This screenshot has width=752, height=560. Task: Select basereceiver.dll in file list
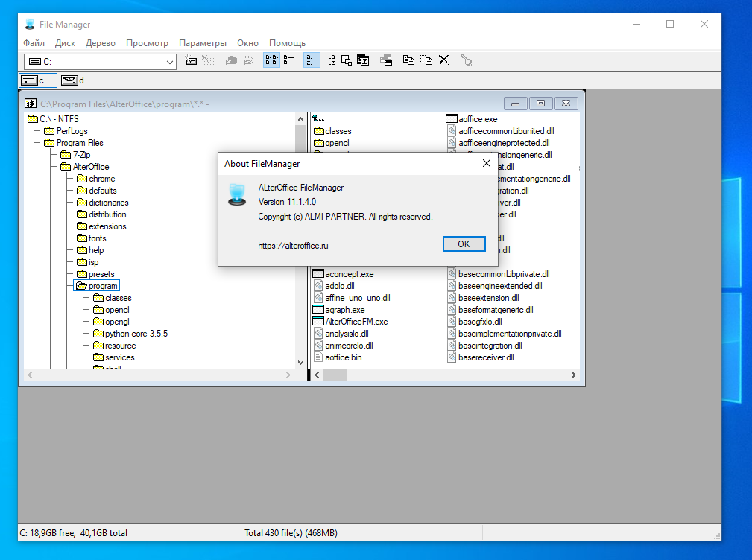[481, 358]
